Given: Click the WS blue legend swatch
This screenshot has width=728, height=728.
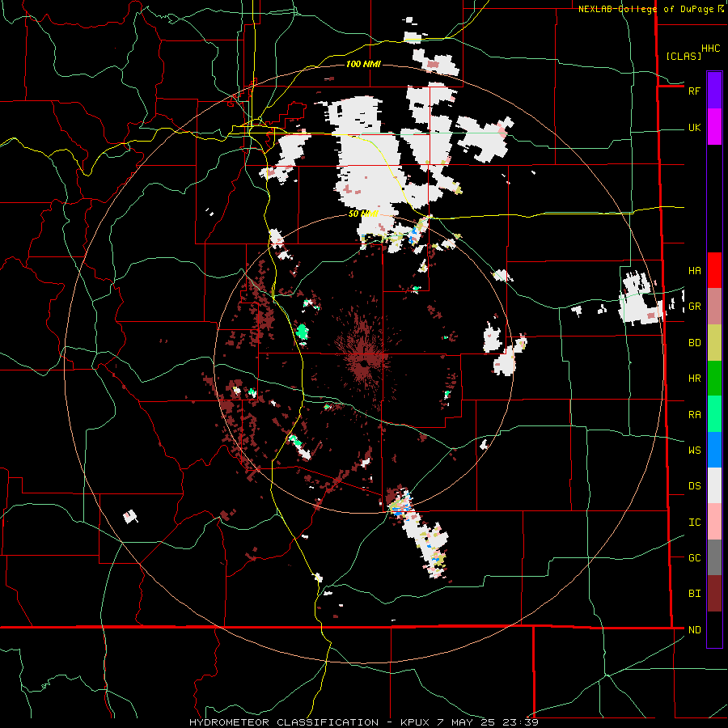Looking at the screenshot, I should (x=714, y=450).
